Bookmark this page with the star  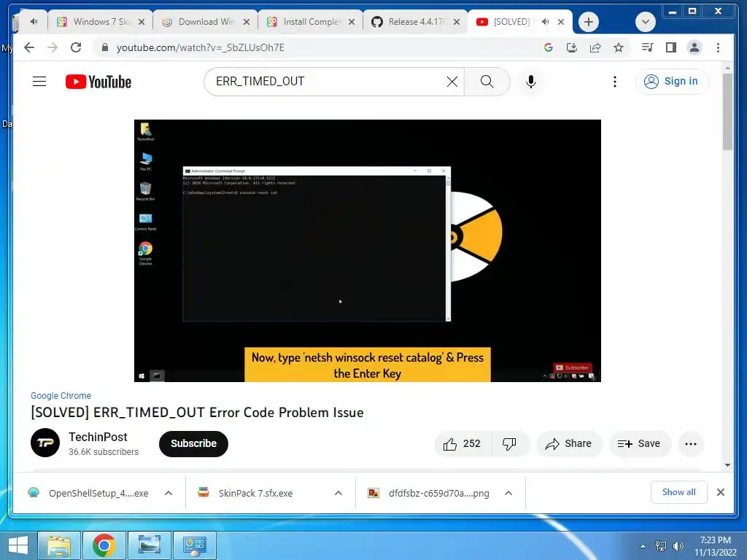point(619,47)
